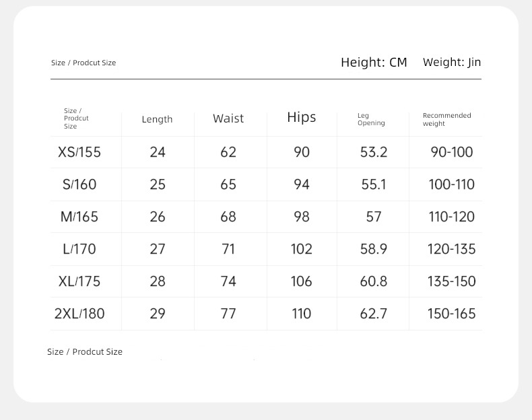532x420 pixels.
Task: Click the 150-165 recommended weight cell
Action: [x=452, y=314]
